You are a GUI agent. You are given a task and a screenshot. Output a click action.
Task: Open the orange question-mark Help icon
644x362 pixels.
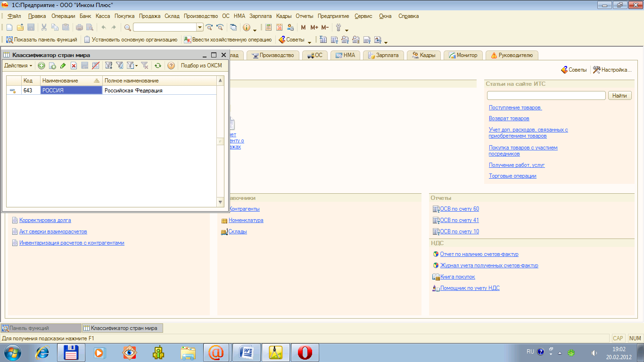tap(171, 66)
